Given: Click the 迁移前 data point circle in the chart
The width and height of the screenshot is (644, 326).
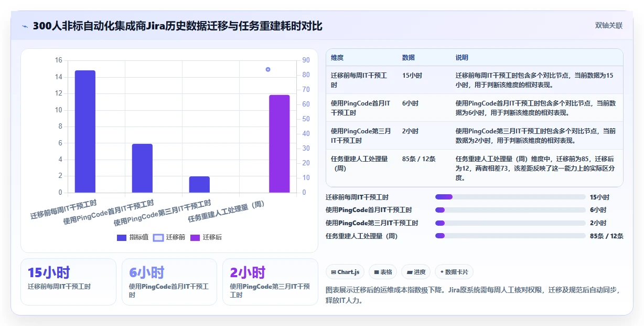Looking at the screenshot, I should click(268, 69).
